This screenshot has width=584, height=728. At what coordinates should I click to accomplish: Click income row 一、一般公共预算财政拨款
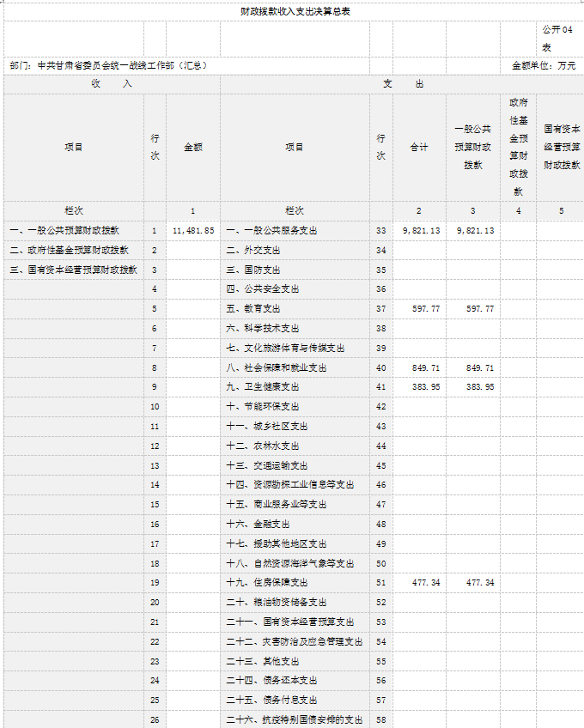pyautogui.click(x=64, y=230)
